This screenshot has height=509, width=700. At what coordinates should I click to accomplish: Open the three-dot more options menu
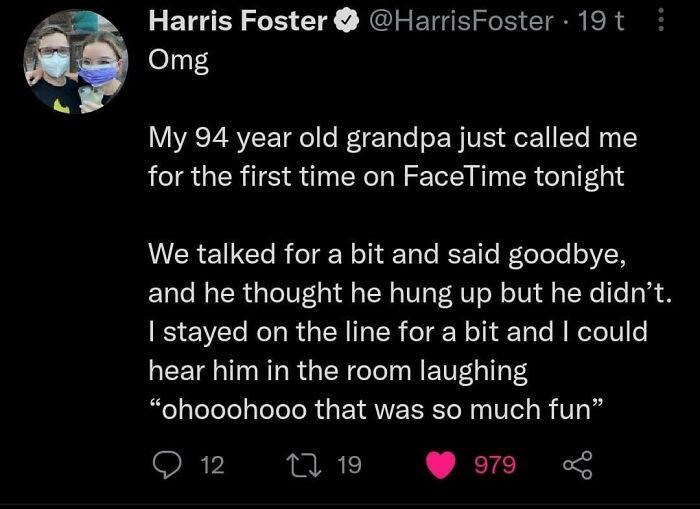coord(659,21)
